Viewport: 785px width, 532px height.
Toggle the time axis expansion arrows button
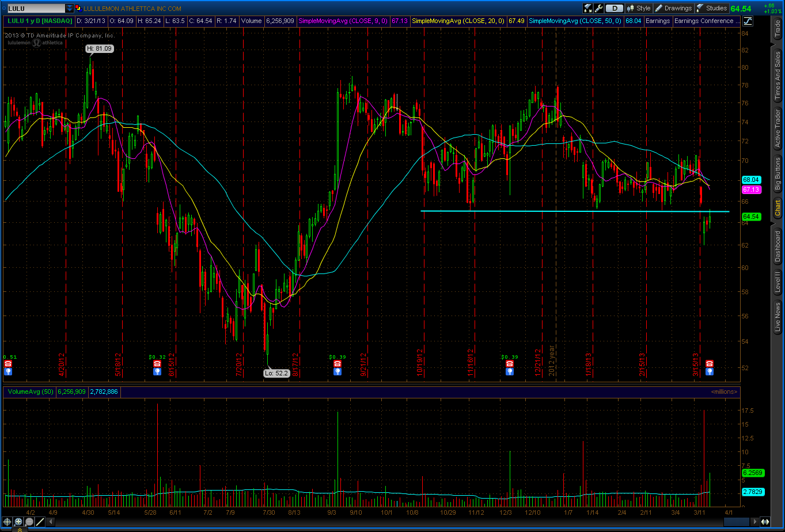765,522
